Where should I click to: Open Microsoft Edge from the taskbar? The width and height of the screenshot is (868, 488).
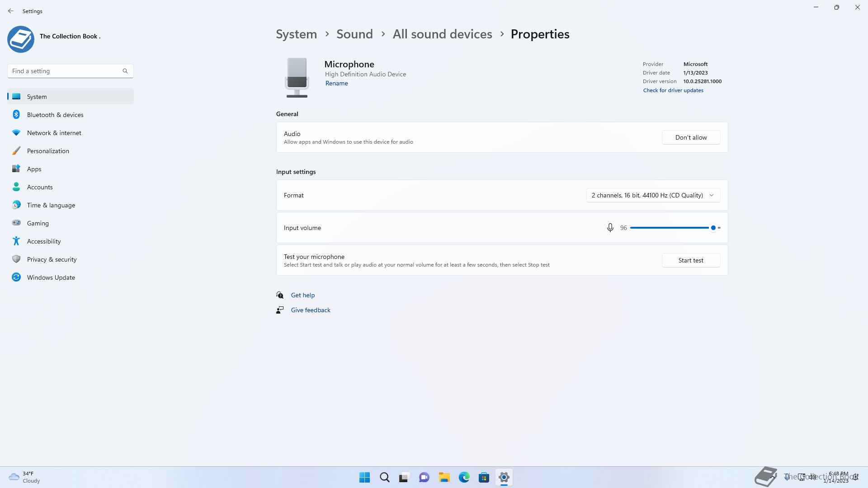point(464,477)
